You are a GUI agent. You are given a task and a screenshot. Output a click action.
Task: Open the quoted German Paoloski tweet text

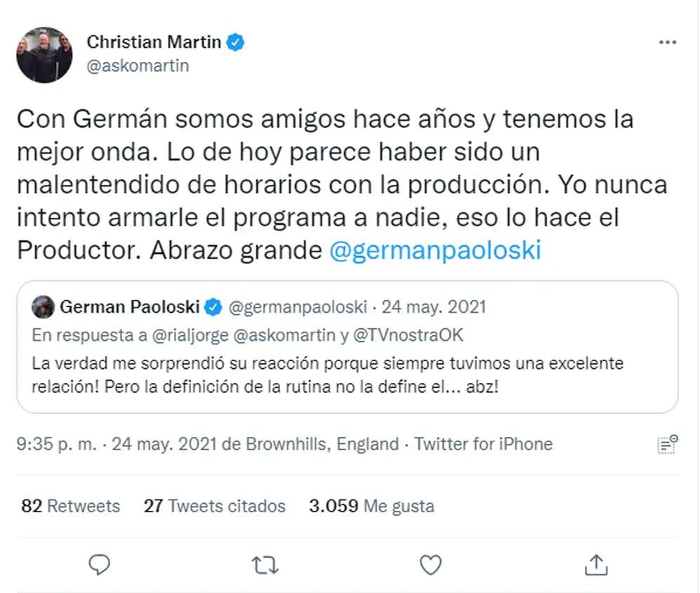pos(327,375)
